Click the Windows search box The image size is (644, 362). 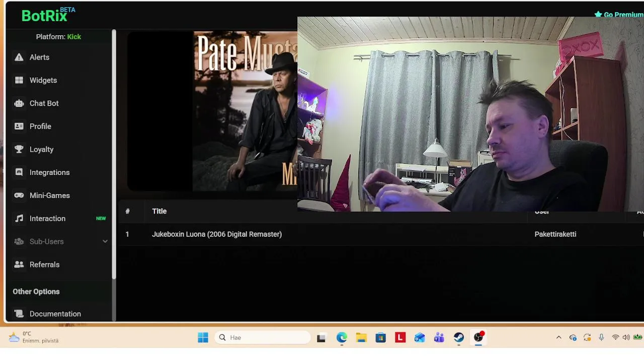point(264,337)
